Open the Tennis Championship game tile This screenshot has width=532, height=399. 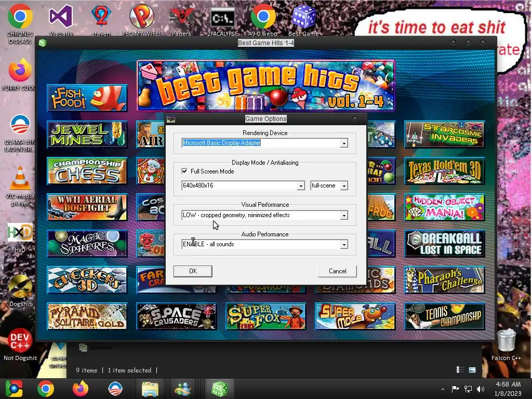pos(445,316)
